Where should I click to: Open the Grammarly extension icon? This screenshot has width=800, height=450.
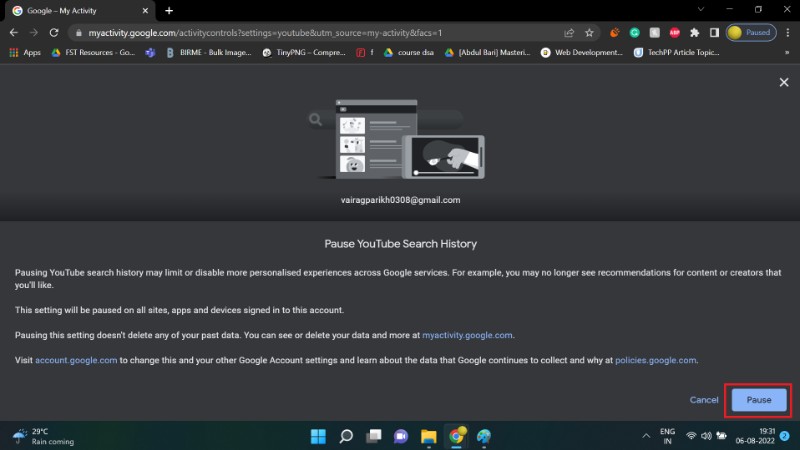pos(635,33)
